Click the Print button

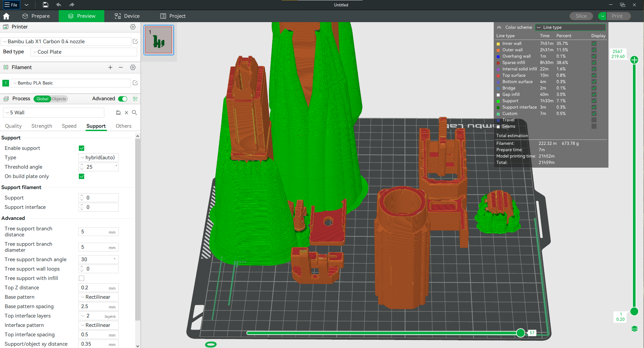click(x=617, y=16)
